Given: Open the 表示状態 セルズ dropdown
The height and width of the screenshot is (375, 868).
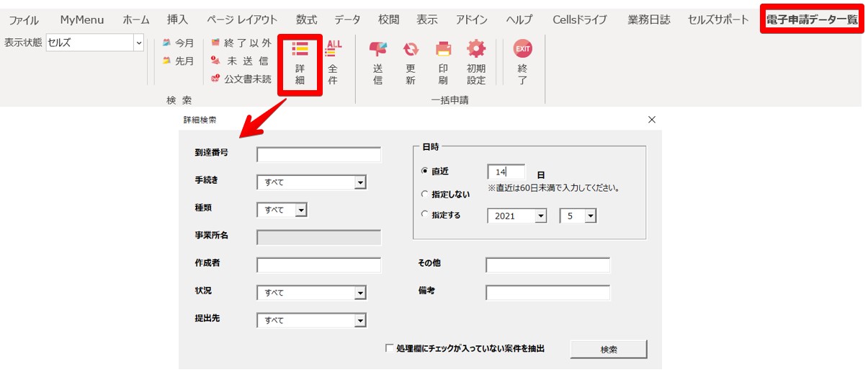Looking at the screenshot, I should pyautogui.click(x=138, y=43).
